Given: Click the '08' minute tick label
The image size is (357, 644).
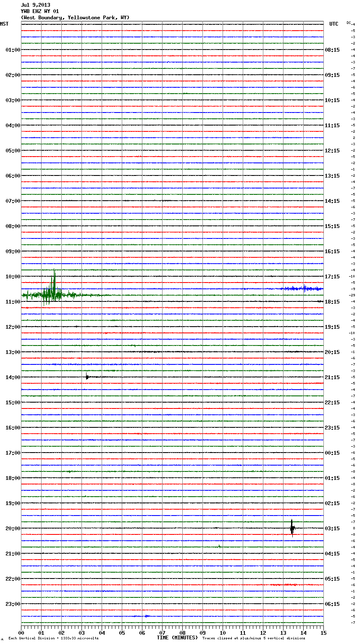Looking at the screenshot, I should coord(182,633).
